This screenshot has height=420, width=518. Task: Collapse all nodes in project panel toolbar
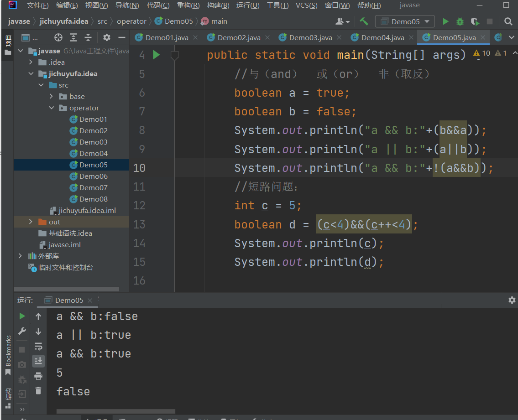[x=88, y=37]
